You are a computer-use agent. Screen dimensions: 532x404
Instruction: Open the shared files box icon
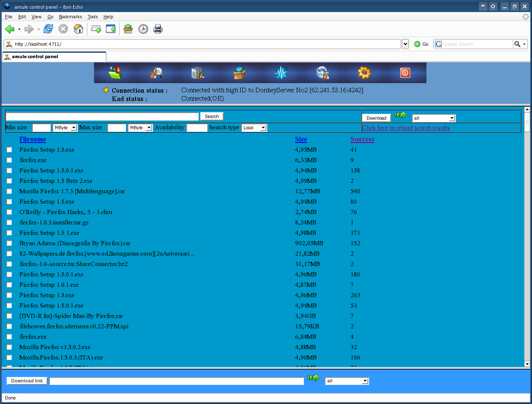pos(239,73)
